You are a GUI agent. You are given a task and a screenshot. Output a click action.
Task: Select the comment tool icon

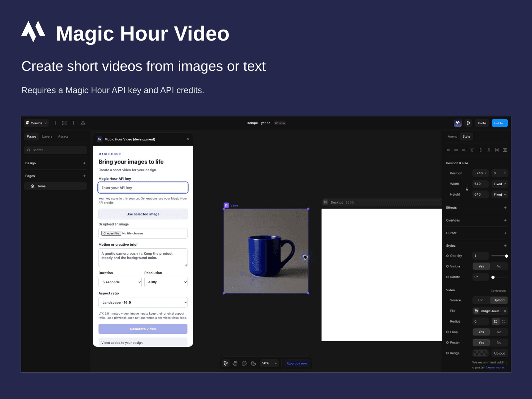tap(244, 363)
